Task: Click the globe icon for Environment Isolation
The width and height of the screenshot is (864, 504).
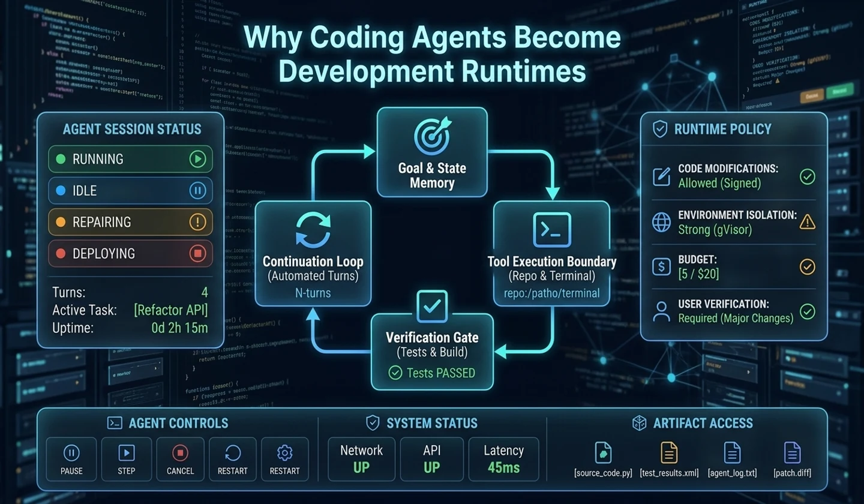Action: click(x=661, y=222)
